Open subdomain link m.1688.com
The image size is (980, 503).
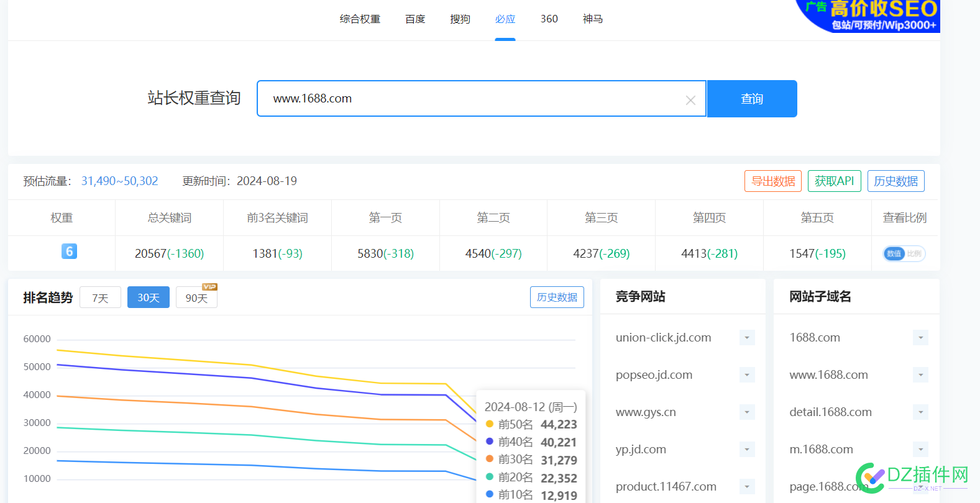821,450
